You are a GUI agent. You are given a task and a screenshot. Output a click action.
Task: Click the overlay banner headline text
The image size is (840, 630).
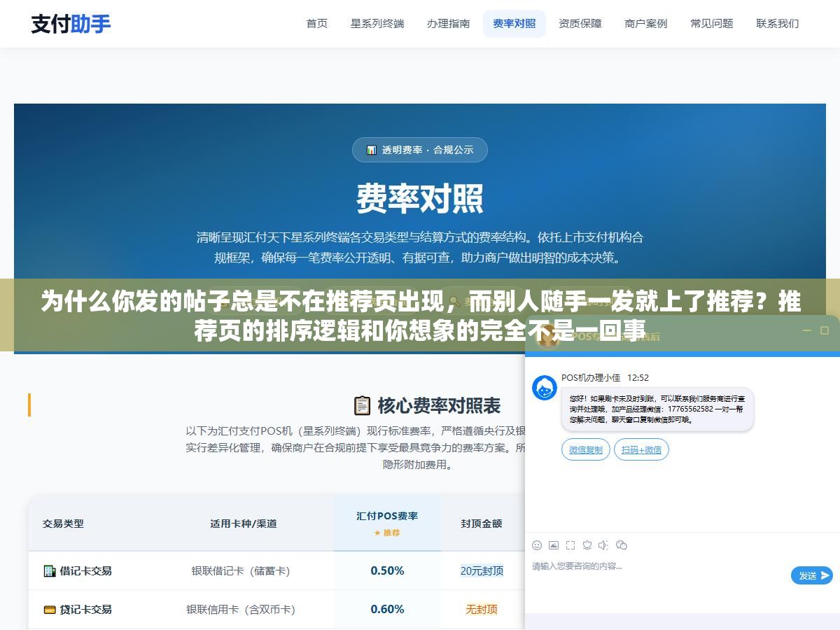click(420, 316)
